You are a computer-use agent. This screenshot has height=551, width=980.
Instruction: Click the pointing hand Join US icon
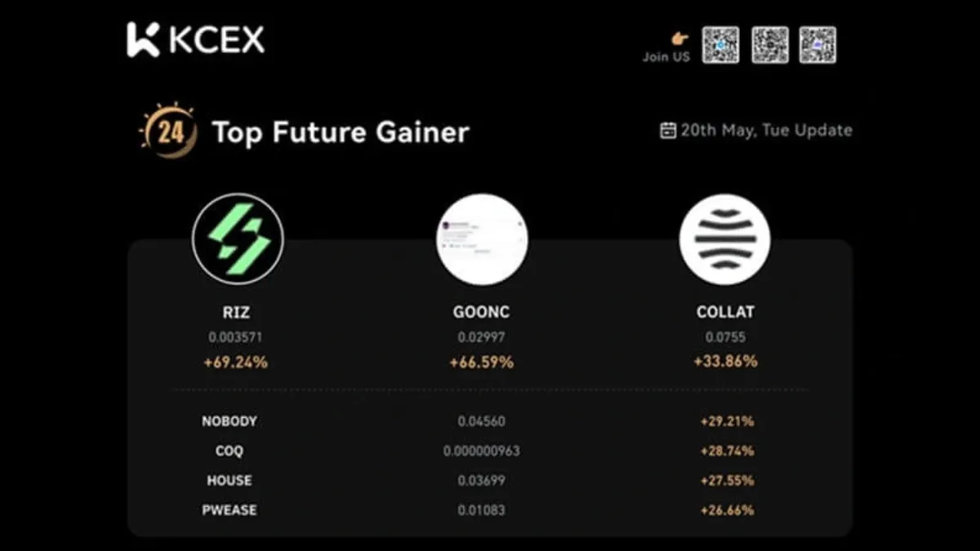point(679,38)
